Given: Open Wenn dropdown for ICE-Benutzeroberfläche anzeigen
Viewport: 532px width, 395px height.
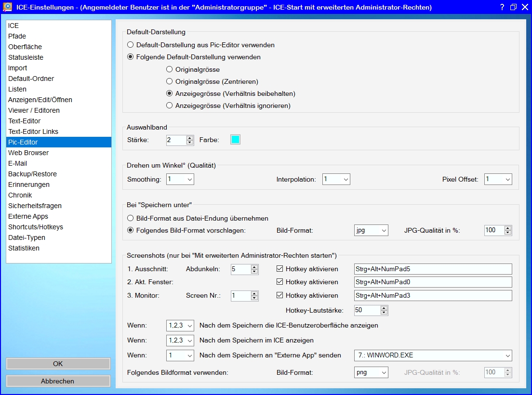Looking at the screenshot, I should [180, 326].
